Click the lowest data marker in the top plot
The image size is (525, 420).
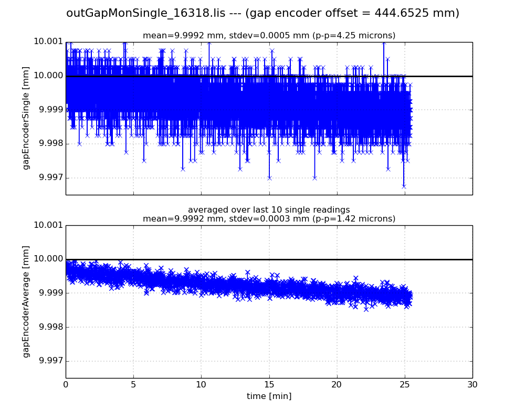(404, 186)
